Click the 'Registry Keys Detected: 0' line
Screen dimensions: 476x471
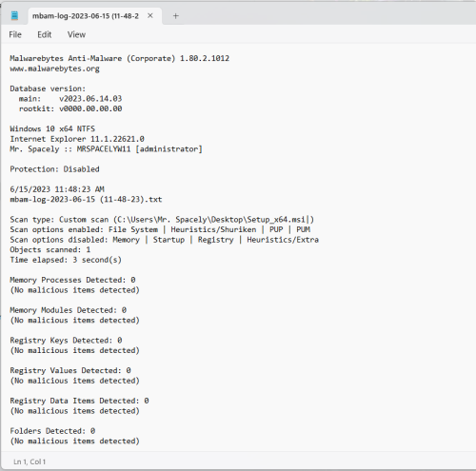[66, 341]
